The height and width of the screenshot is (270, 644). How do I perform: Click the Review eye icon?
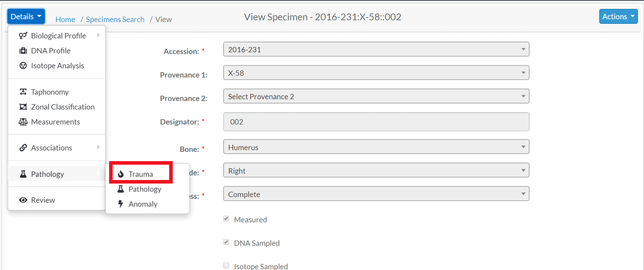[x=23, y=200]
